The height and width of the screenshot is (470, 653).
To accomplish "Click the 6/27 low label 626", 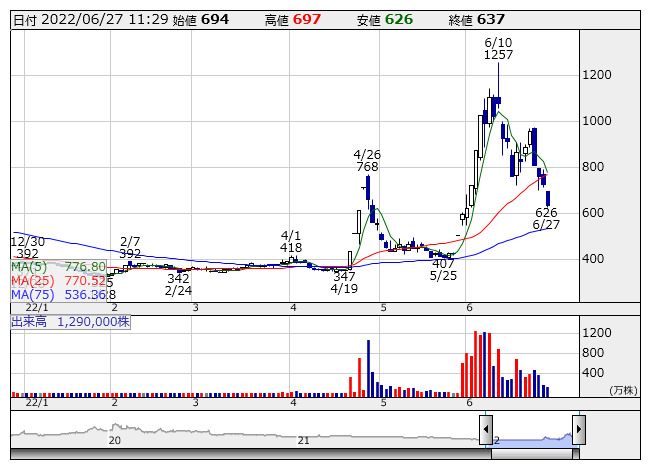I will click(x=546, y=212).
